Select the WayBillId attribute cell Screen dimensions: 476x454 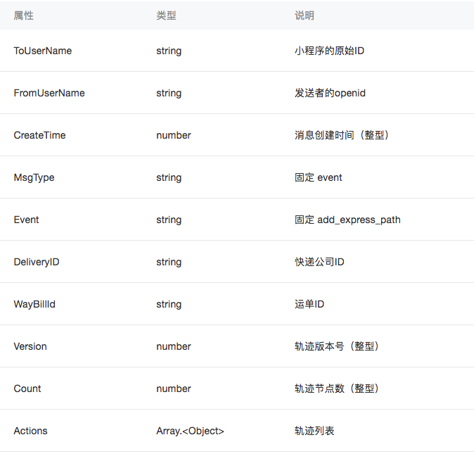coord(34,304)
